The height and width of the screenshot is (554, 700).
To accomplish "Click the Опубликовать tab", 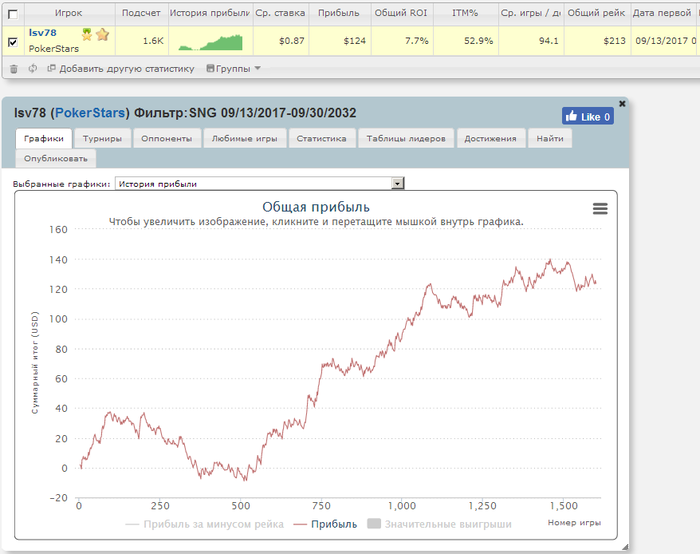I will click(56, 159).
